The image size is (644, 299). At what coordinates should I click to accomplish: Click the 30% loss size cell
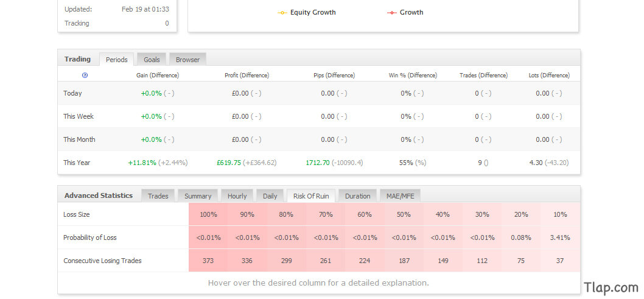coord(481,214)
